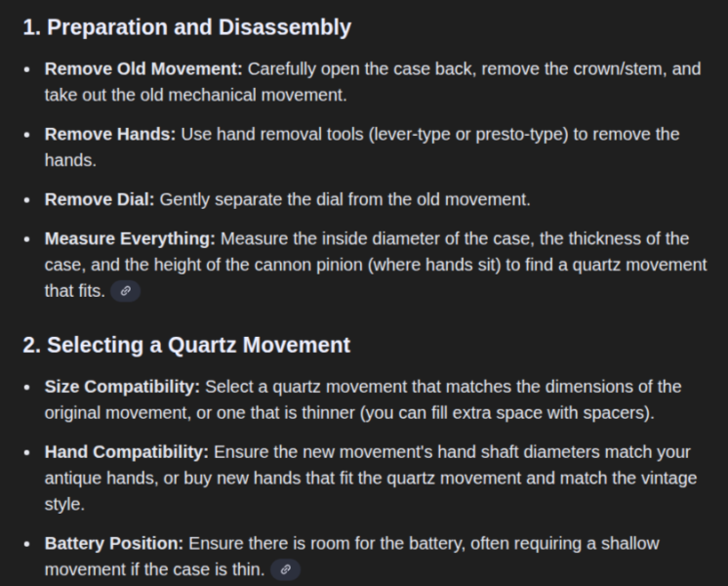Screen dimensions: 728x586
Task: Click the bold "Measure Everything:" label
Action: click(x=130, y=238)
